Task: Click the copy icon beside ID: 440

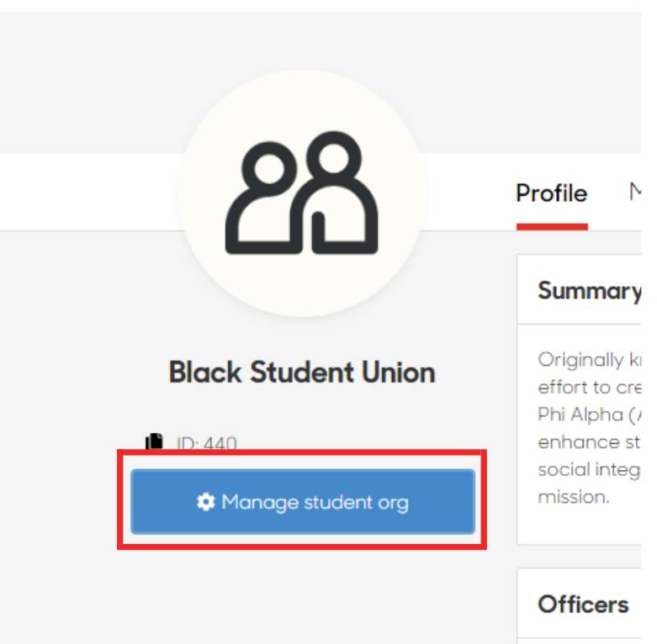Action: click(x=153, y=442)
